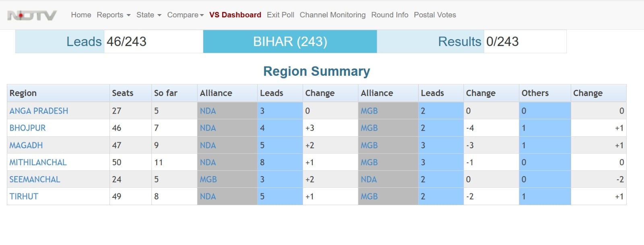Open the Compare dropdown menu
Screen dimensions: 644x245
tap(185, 15)
